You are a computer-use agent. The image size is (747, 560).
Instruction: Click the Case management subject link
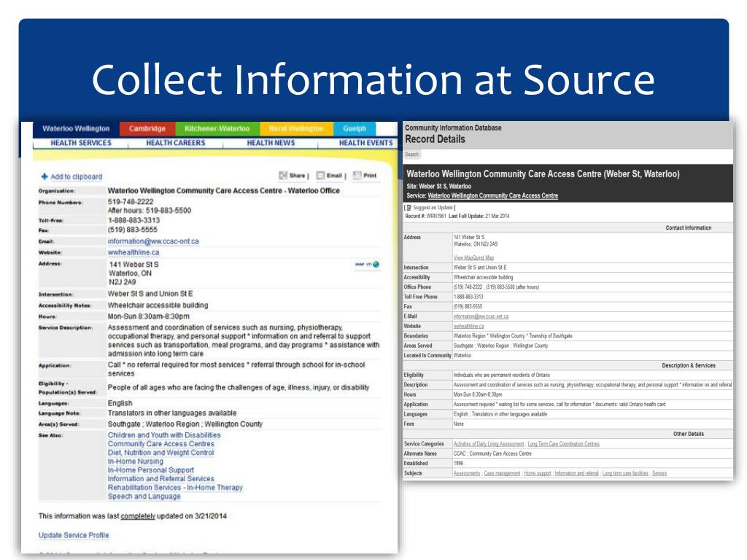(x=502, y=473)
